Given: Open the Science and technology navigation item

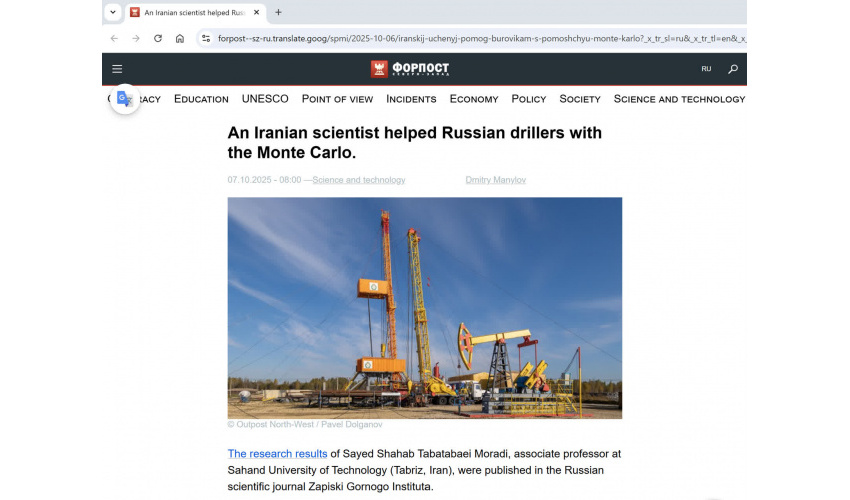Looking at the screenshot, I should point(679,99).
